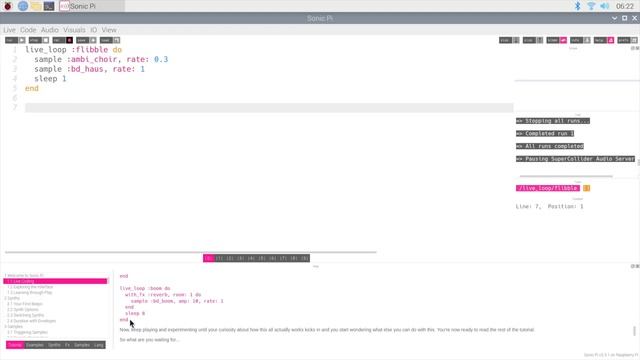The height and width of the screenshot is (360, 640).
Task: Open '3 Samples' tutorial section
Action: (x=14, y=327)
